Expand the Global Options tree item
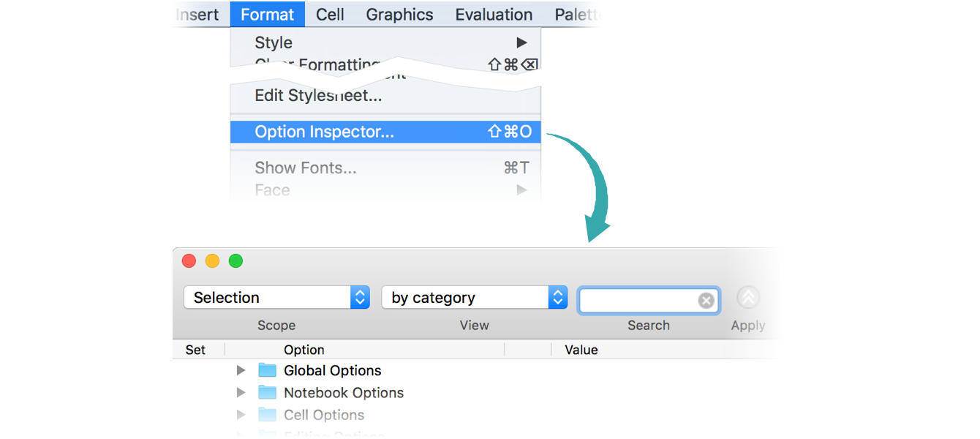The image size is (980, 439). [241, 371]
